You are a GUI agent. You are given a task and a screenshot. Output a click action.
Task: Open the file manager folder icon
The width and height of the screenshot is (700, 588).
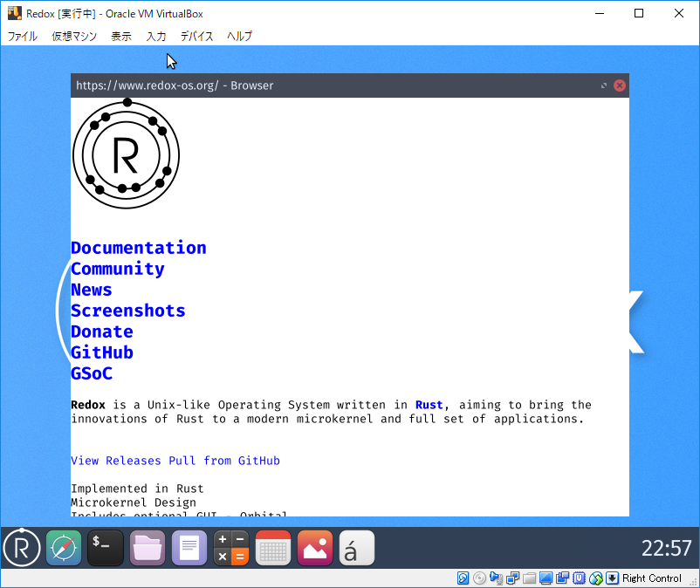[148, 548]
